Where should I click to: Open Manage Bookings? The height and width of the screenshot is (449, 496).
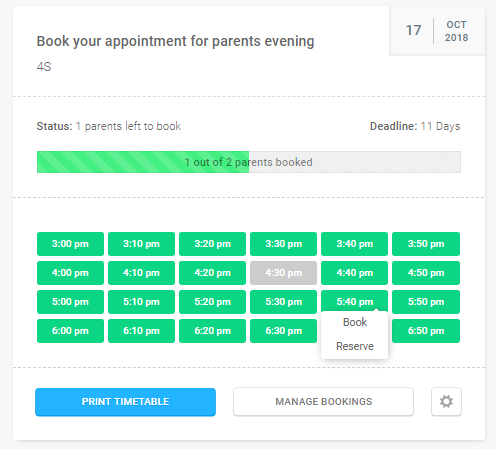(323, 401)
